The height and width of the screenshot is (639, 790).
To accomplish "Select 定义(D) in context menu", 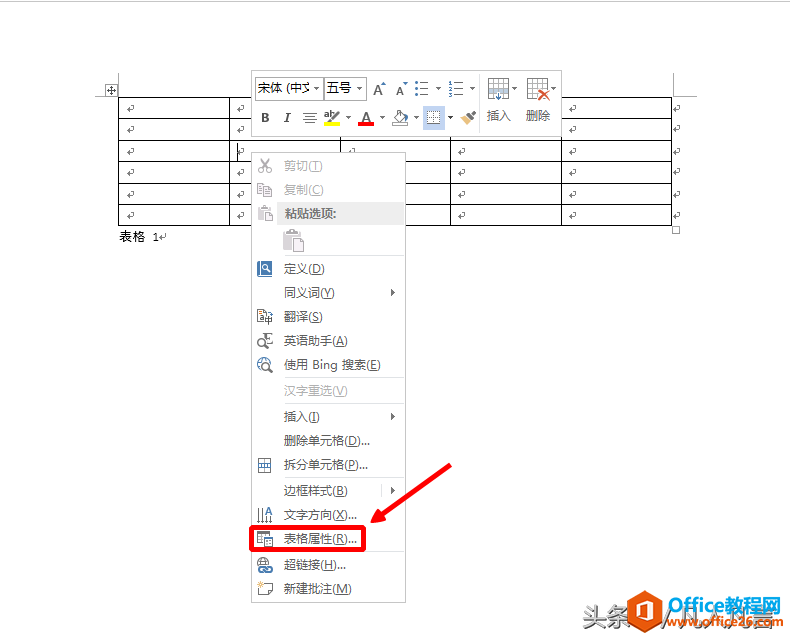I will point(328,269).
